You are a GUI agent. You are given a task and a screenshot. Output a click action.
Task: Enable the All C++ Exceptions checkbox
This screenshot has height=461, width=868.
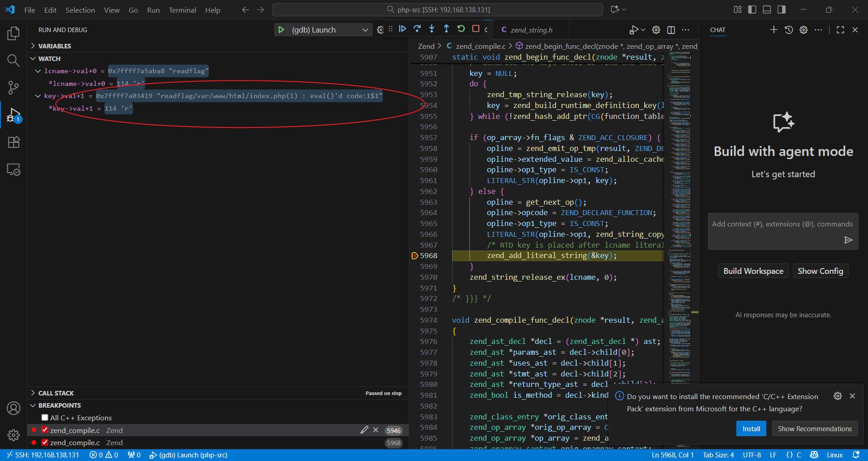[45, 418]
